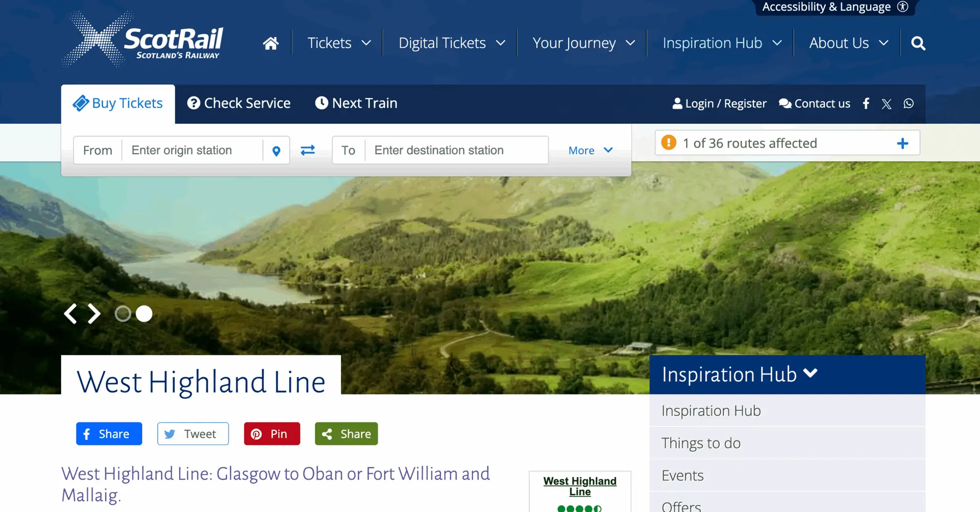The width and height of the screenshot is (980, 512).
Task: Focus the destination station input field
Action: [457, 150]
